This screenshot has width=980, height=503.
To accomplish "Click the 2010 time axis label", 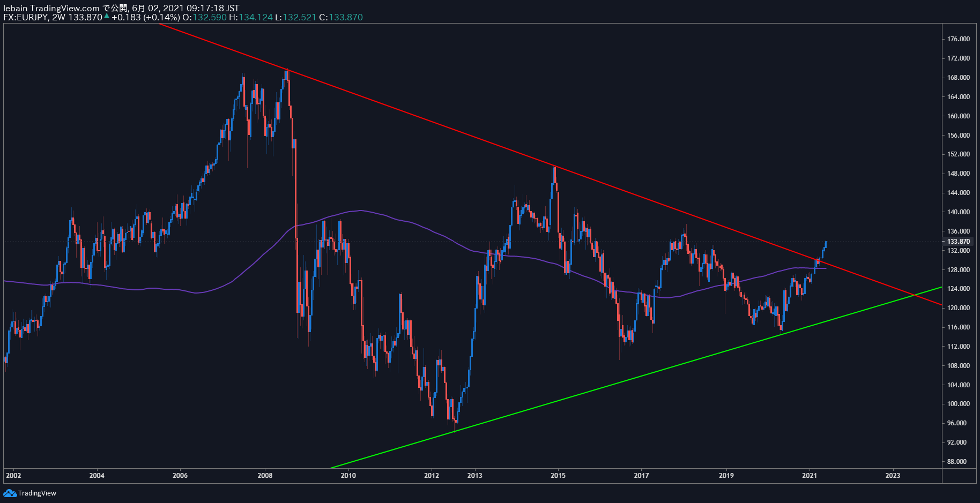I will click(x=348, y=476).
